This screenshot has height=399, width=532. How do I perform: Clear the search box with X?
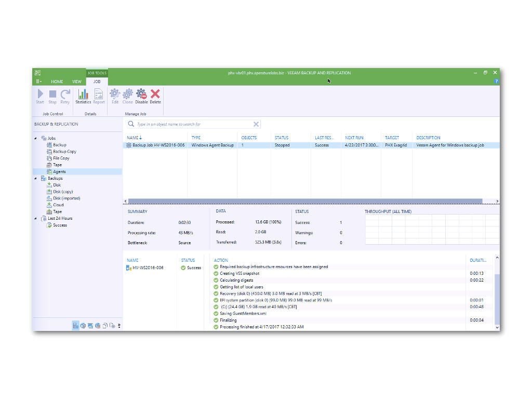(256, 124)
